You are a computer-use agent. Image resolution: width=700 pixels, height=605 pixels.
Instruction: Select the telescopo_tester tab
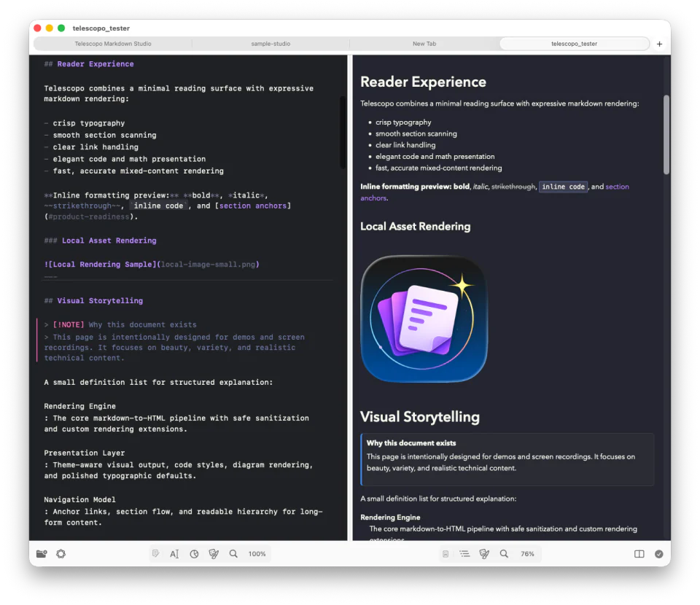click(574, 44)
